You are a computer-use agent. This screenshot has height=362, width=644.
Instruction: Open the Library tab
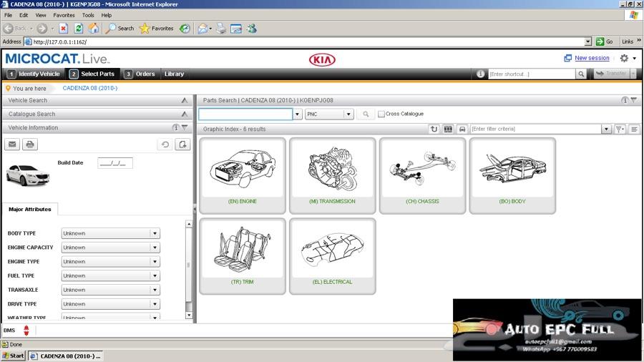tap(174, 74)
